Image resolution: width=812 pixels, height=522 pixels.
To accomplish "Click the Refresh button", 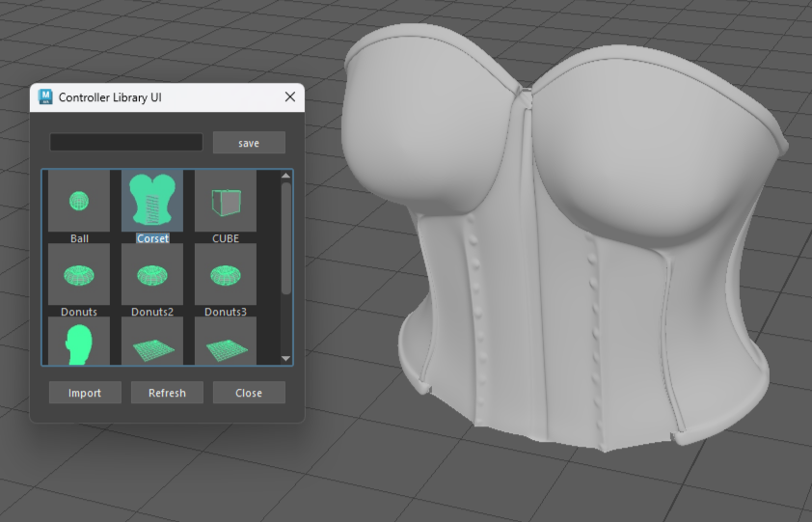I will tap(167, 393).
